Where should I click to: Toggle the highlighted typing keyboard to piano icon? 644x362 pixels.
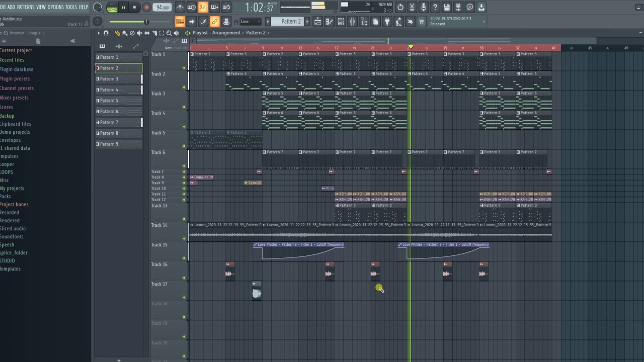tap(180, 22)
